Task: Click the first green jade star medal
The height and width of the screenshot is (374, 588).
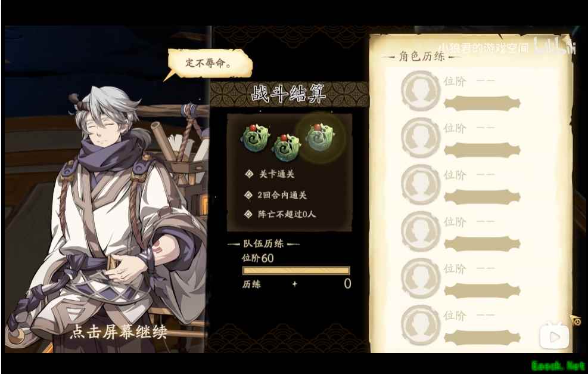Action: tap(255, 138)
